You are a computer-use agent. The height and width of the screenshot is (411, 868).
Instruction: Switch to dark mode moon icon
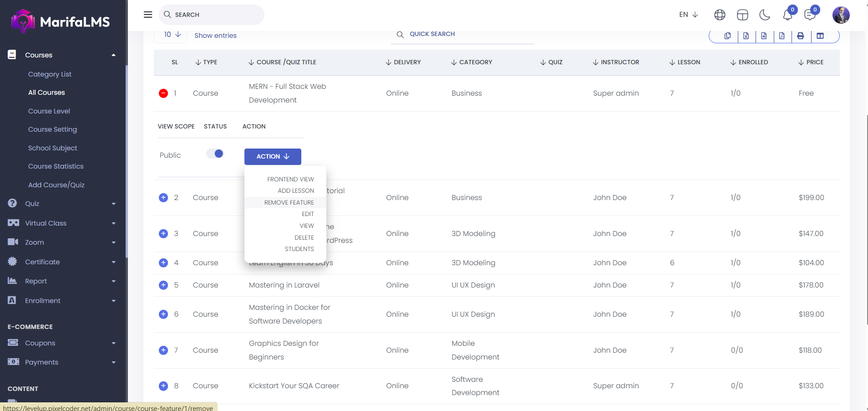[x=765, y=15]
